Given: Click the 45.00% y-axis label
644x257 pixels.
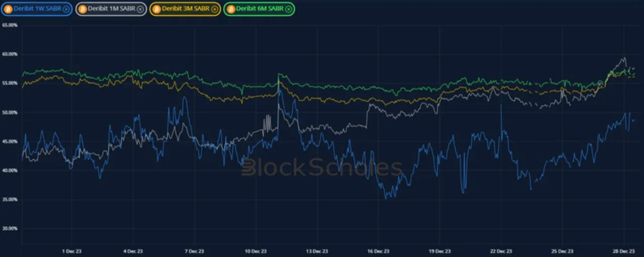Looking at the screenshot, I should 10,142.
